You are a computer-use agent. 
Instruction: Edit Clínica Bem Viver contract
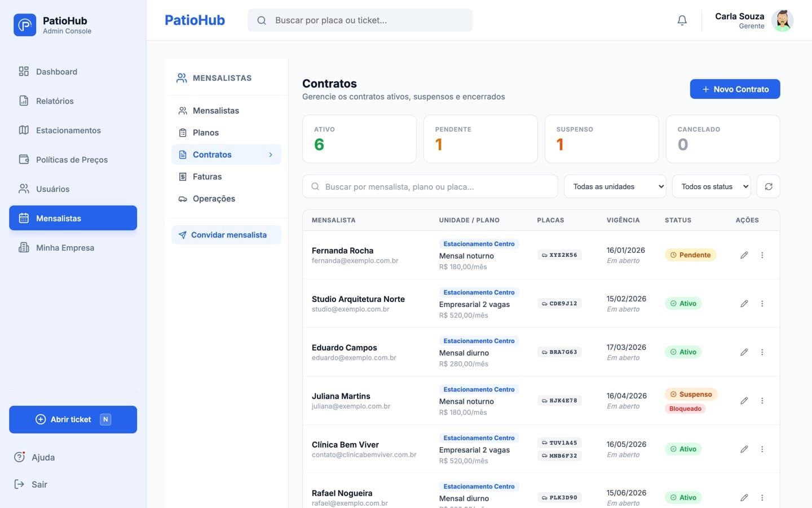tap(744, 449)
